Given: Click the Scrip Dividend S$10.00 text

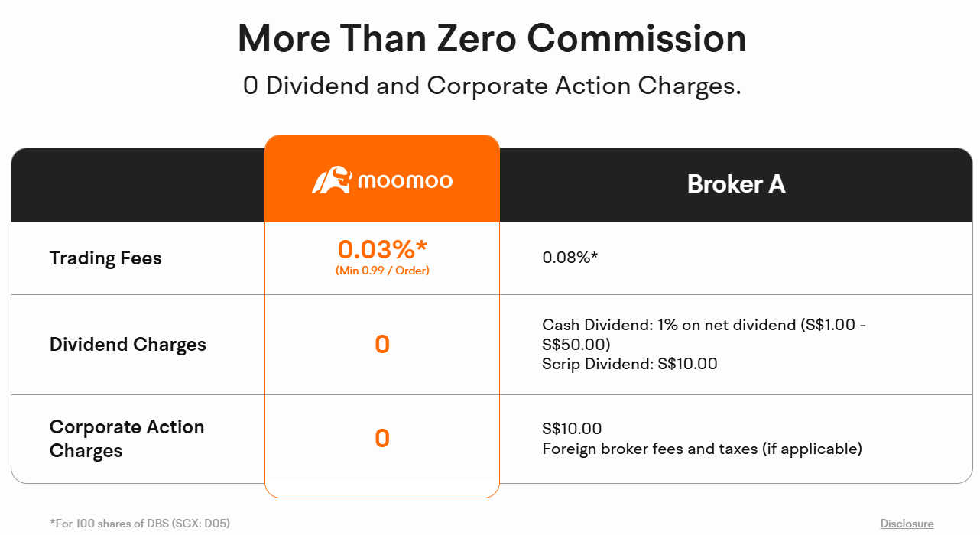Looking at the screenshot, I should coord(629,364).
